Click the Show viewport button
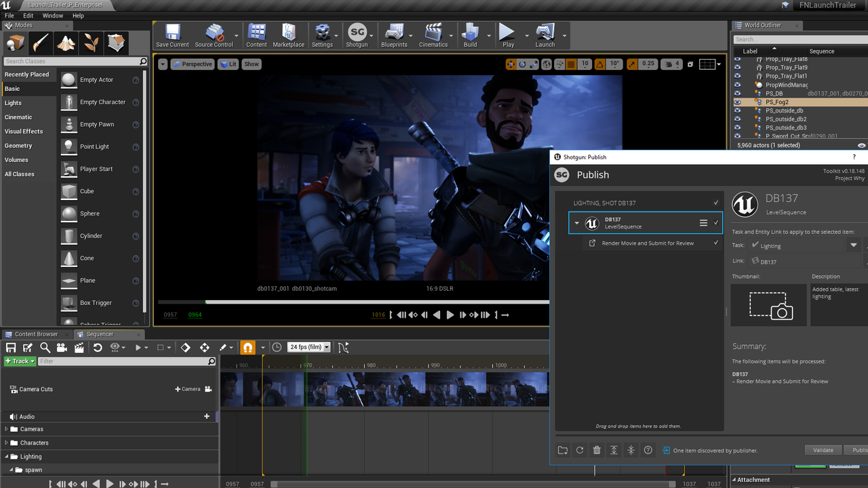 (252, 64)
